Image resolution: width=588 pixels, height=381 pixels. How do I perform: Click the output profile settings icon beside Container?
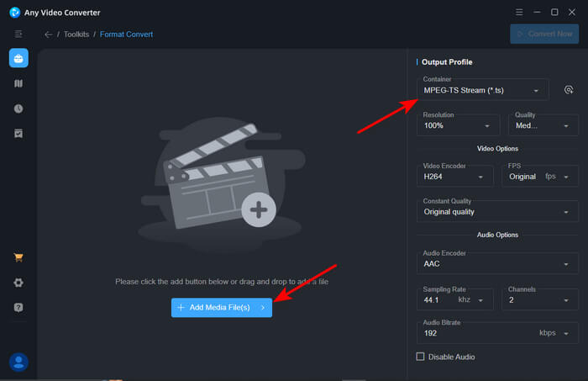(x=569, y=90)
